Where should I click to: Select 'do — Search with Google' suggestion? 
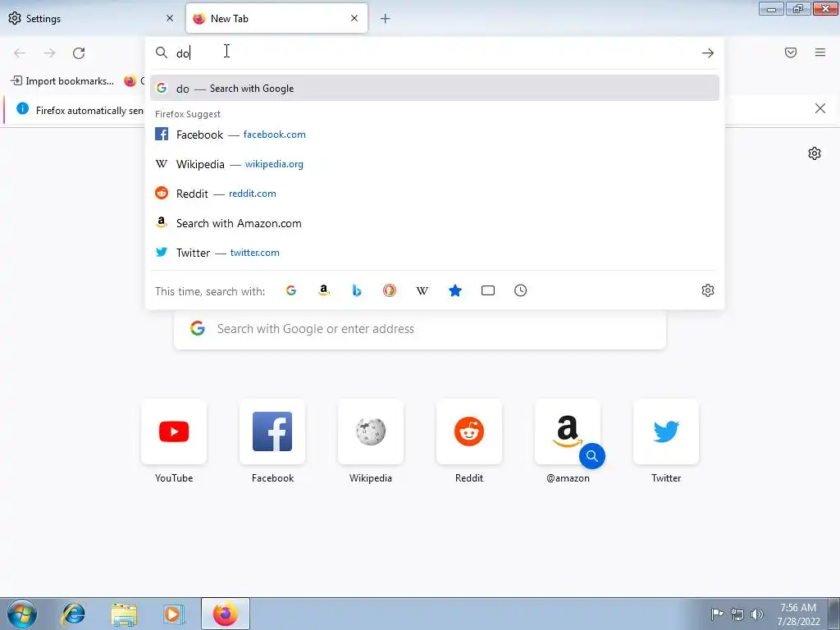[x=435, y=89]
